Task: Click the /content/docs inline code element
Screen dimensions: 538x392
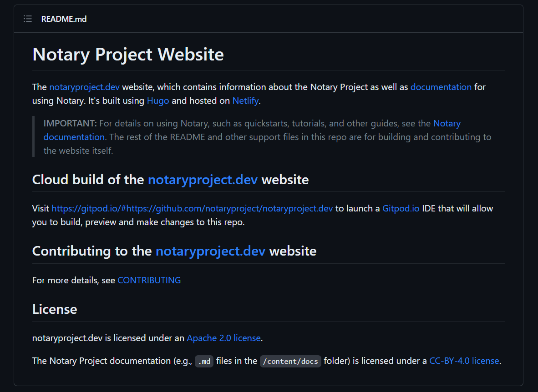Action: click(290, 361)
